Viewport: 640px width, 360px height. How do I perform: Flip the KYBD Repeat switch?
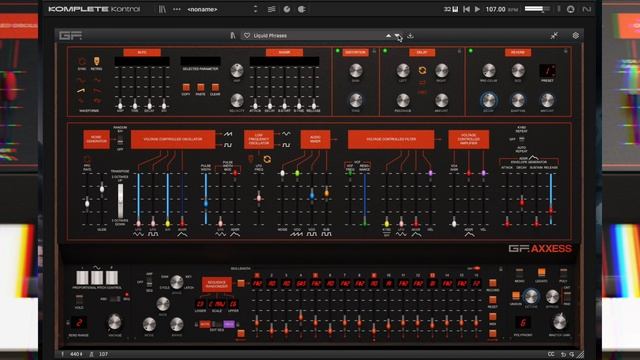click(522, 139)
